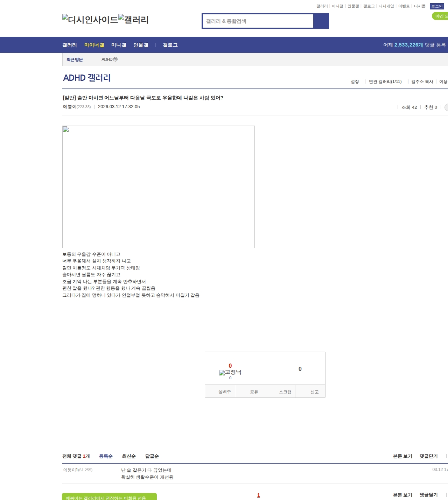Screen dimensions: 448x500
Task: Click the line starting 그러다가 집에 멍하니 있다가
Action: click(131, 295)
